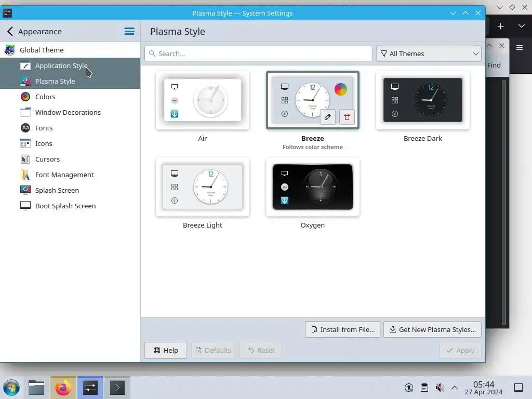Remove the Breeze theme with trash icon

tap(347, 117)
